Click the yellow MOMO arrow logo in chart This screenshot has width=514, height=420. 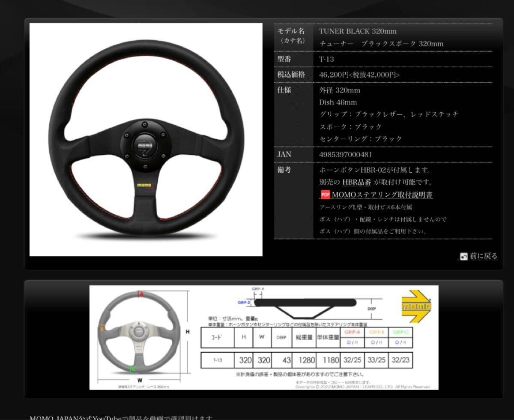(x=416, y=306)
